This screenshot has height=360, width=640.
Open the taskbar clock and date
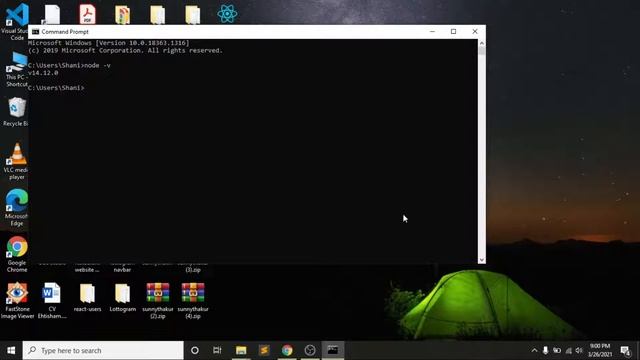[x=599, y=350]
